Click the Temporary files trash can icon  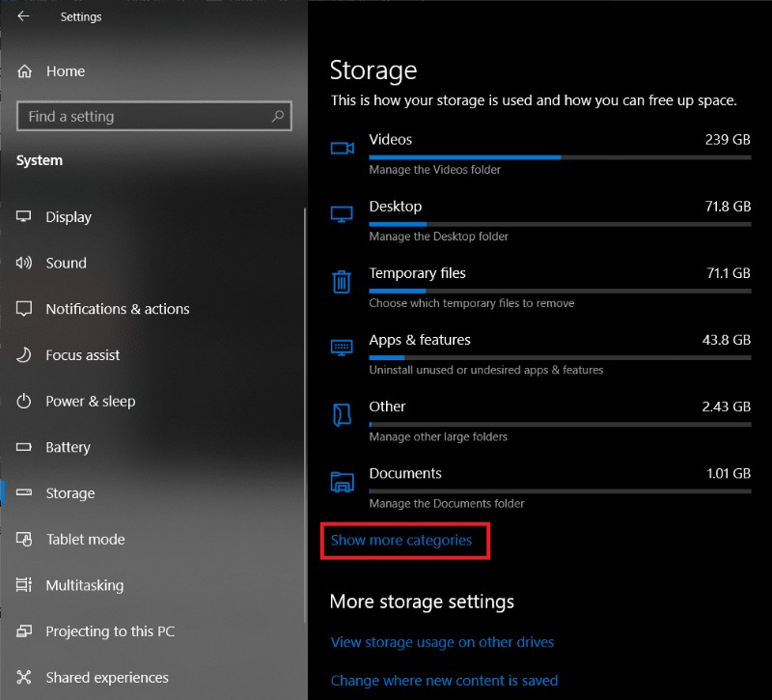342,281
